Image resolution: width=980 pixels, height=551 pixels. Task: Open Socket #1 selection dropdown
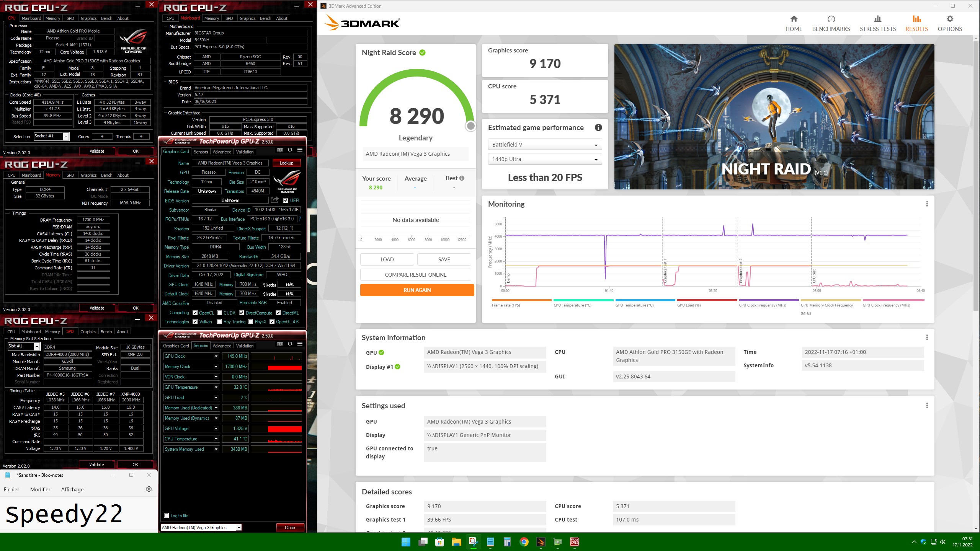(x=52, y=136)
